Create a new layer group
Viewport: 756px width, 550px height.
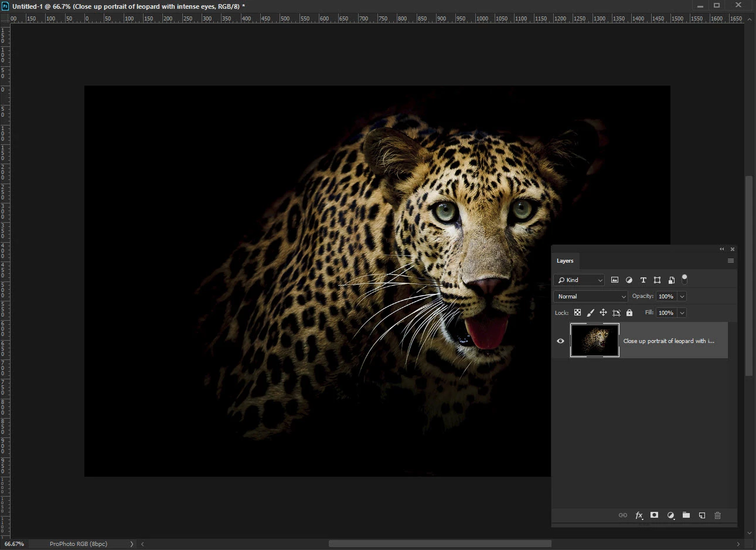[686, 515]
